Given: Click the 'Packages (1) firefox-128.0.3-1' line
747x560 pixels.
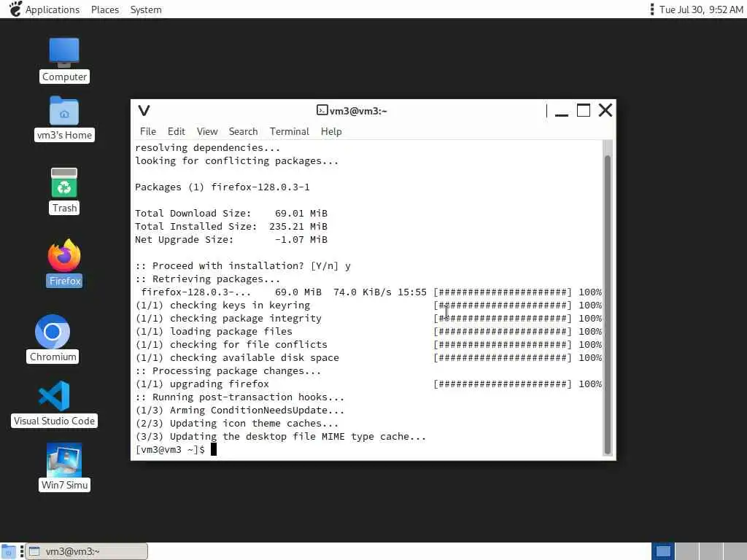Looking at the screenshot, I should pos(222,187).
